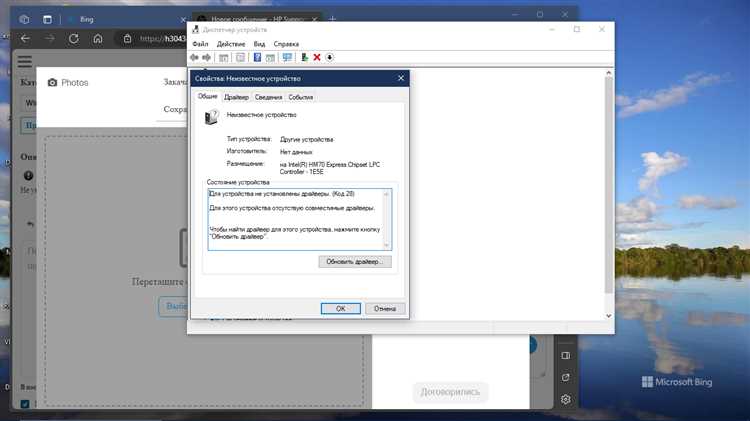Click the Forward arrow in Device Manager toolbar
This screenshot has width=750, height=421.
coord(206,57)
